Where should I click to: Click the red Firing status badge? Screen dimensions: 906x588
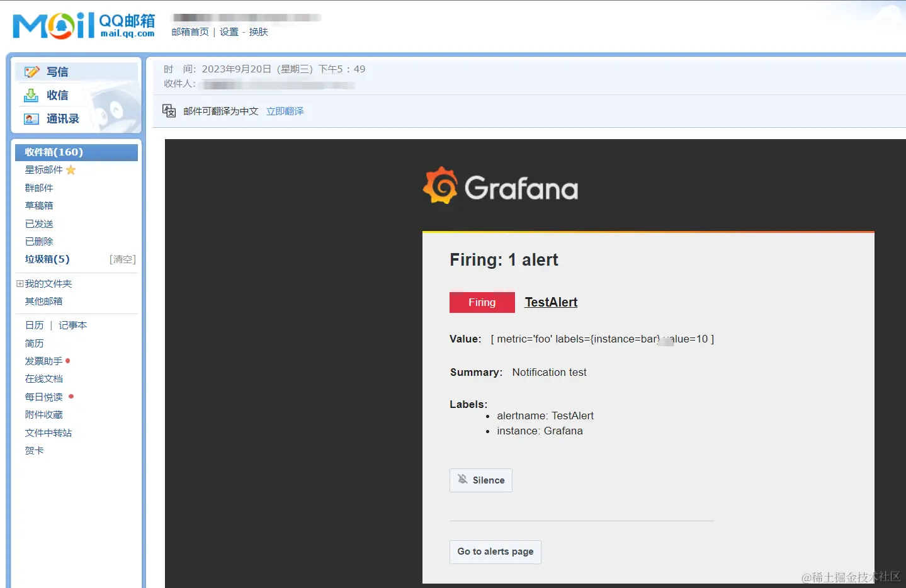coord(482,302)
